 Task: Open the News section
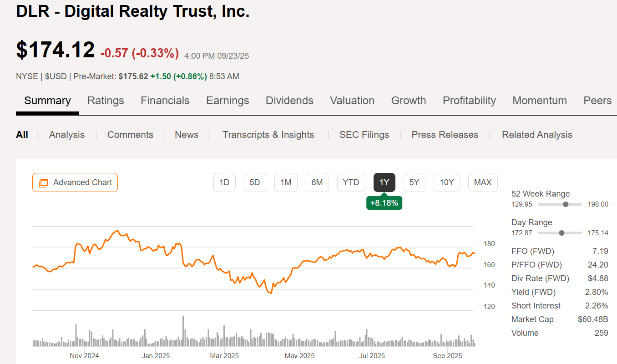[x=186, y=135]
